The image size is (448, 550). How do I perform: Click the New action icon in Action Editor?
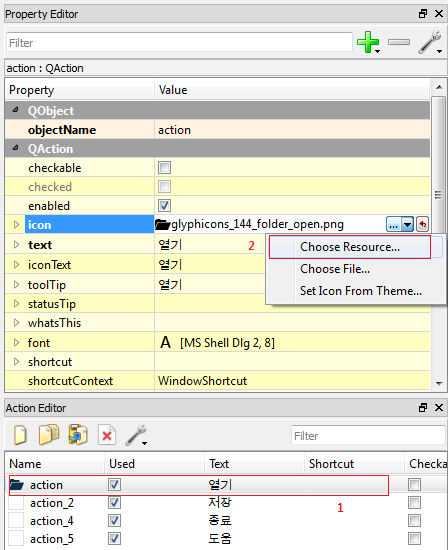[x=20, y=435]
